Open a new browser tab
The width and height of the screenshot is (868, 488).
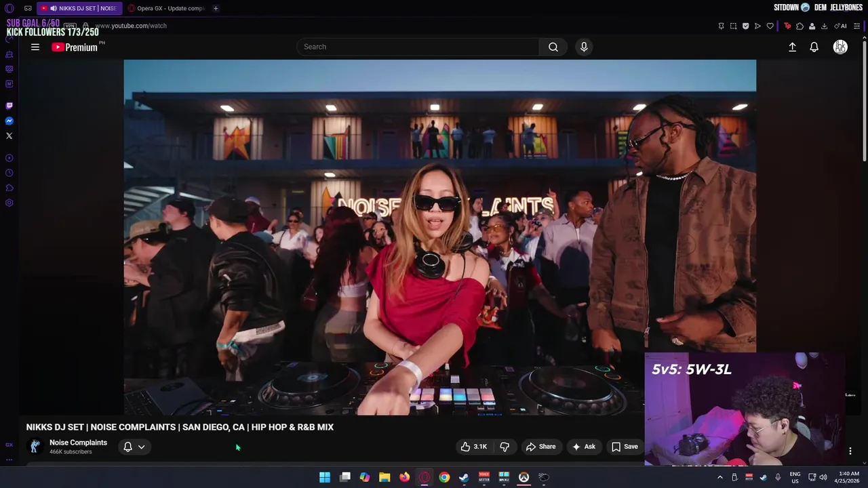pyautogui.click(x=216, y=8)
